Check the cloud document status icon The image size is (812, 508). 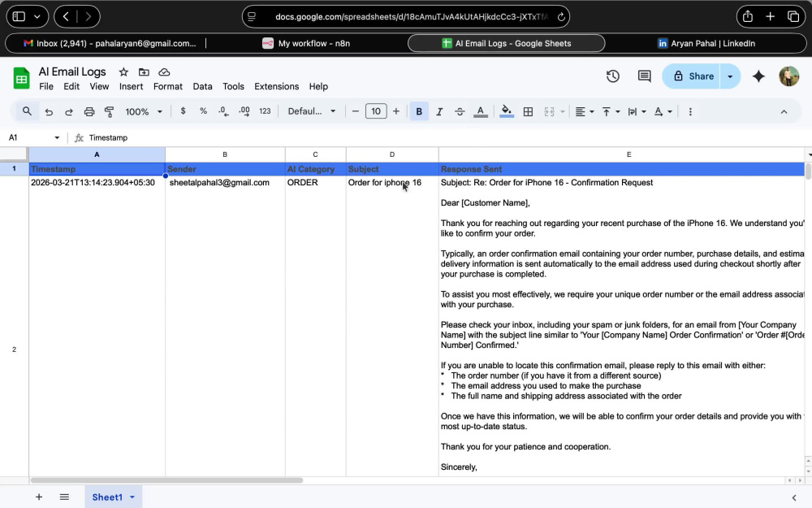pyautogui.click(x=164, y=72)
